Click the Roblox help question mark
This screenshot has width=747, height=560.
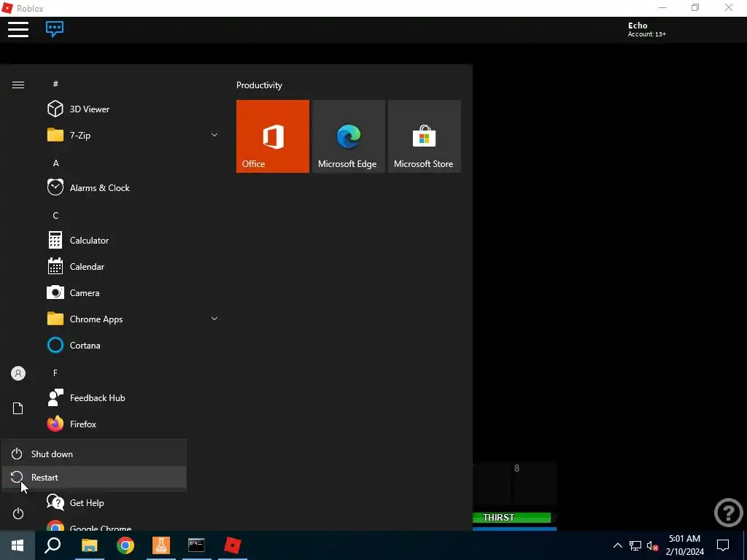(x=729, y=513)
